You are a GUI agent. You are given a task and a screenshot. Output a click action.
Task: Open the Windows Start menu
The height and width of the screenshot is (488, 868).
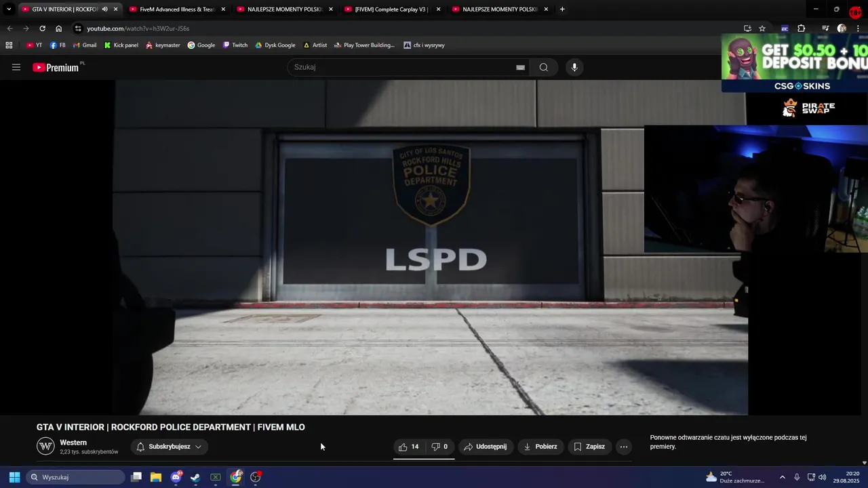coord(14,477)
